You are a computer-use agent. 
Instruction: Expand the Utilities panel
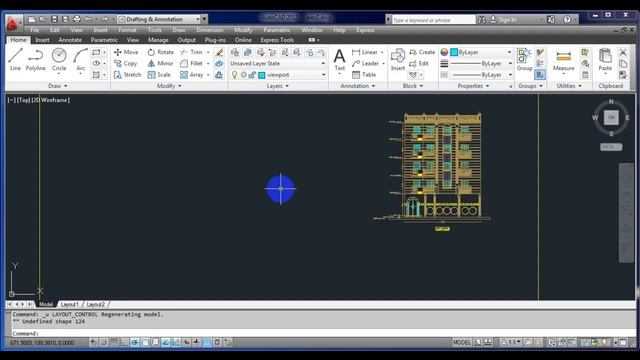(569, 86)
